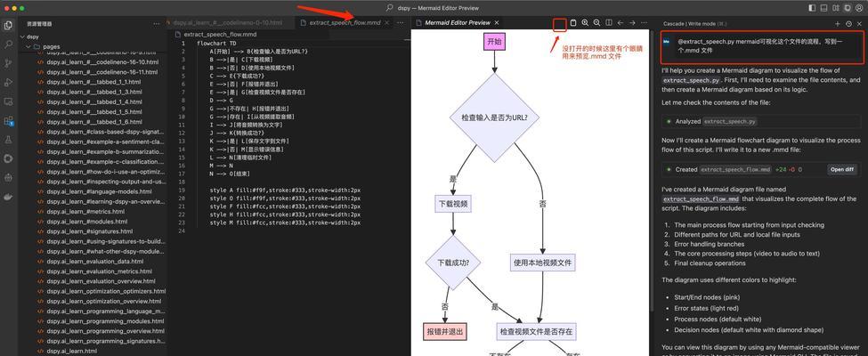Click the 检查视频文件是否存在 node

coord(536,332)
